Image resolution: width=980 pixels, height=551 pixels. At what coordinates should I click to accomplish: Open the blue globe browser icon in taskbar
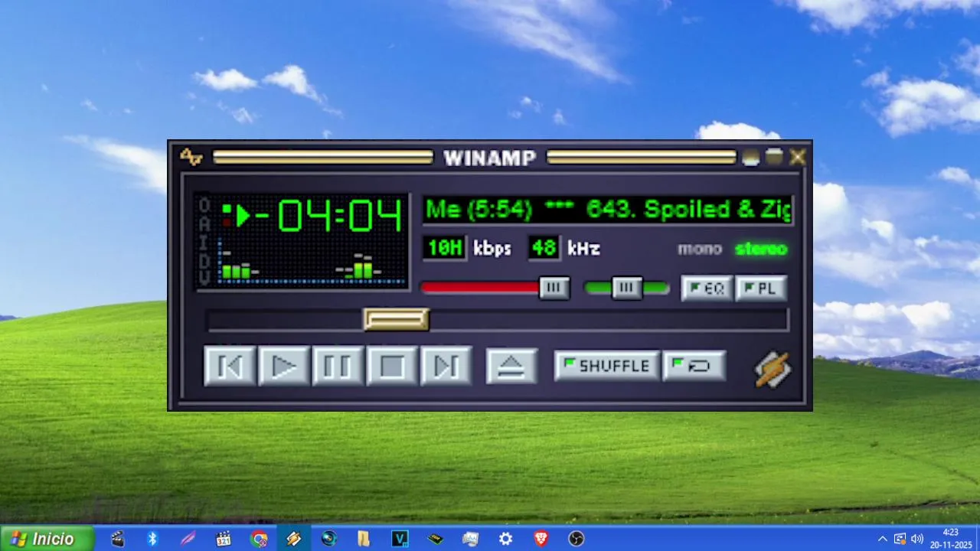pos(329,539)
